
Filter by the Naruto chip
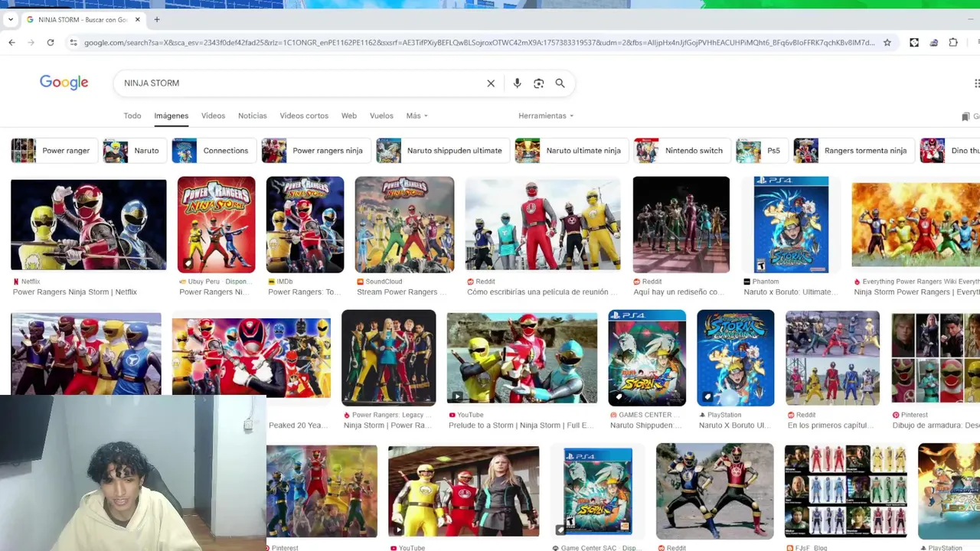tap(134, 151)
